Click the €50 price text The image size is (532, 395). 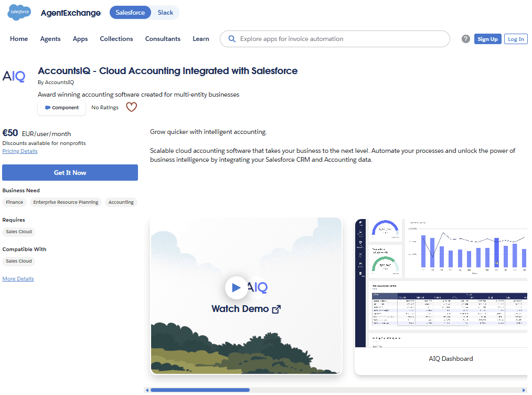coord(10,133)
